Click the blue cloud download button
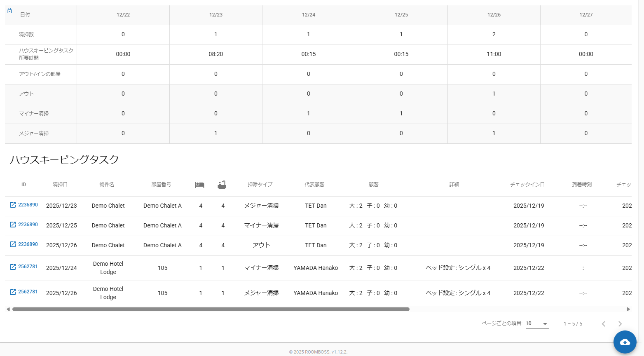Image resolution: width=644 pixels, height=356 pixels. [625, 342]
